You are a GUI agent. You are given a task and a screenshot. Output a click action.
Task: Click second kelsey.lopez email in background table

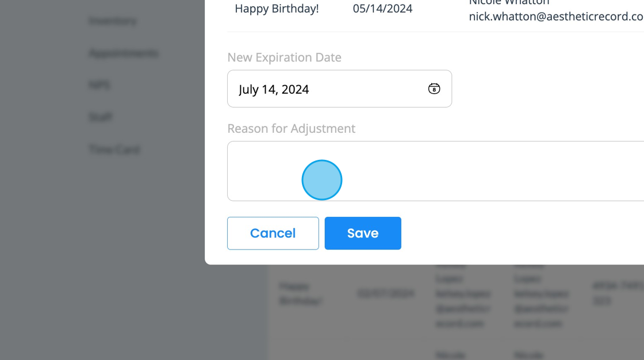[x=540, y=301]
